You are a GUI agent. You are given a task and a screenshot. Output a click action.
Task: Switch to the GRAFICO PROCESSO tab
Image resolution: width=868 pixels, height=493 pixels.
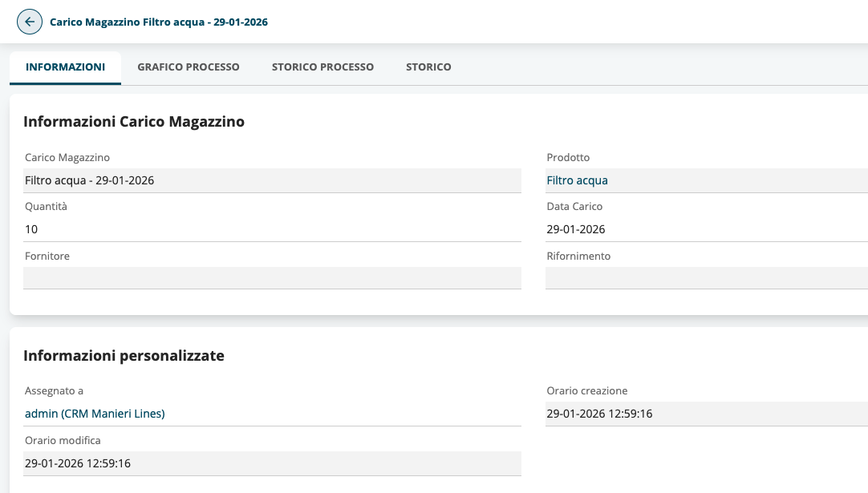point(189,67)
